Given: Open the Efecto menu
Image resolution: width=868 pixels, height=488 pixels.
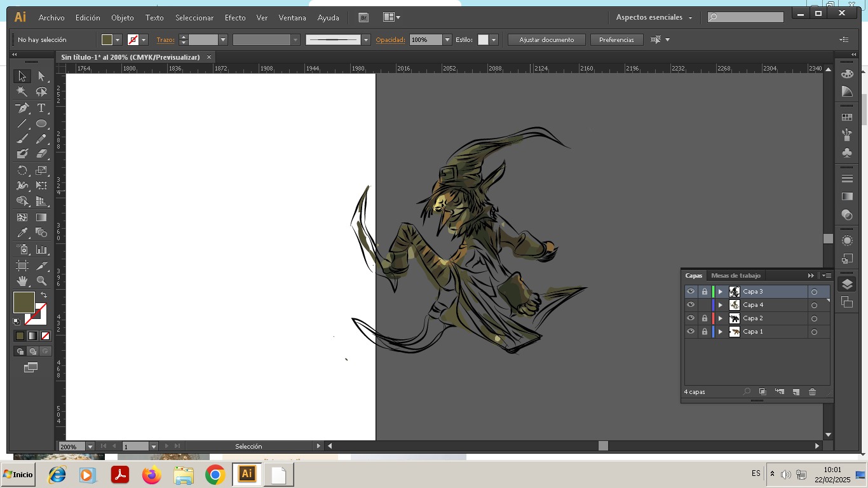Looking at the screenshot, I should point(235,18).
